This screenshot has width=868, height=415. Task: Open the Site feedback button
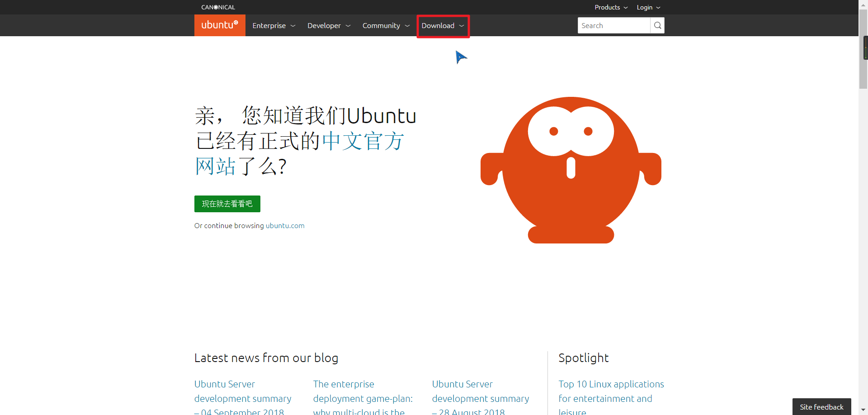click(821, 407)
